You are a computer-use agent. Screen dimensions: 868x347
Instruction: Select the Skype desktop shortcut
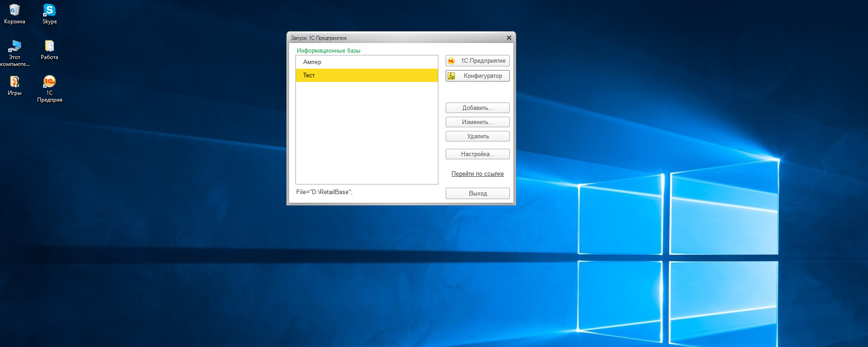coord(49,14)
